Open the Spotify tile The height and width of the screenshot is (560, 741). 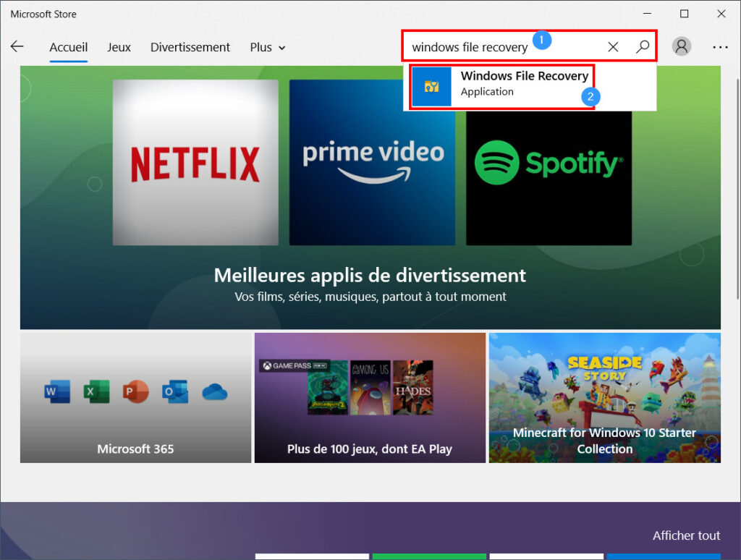549,178
